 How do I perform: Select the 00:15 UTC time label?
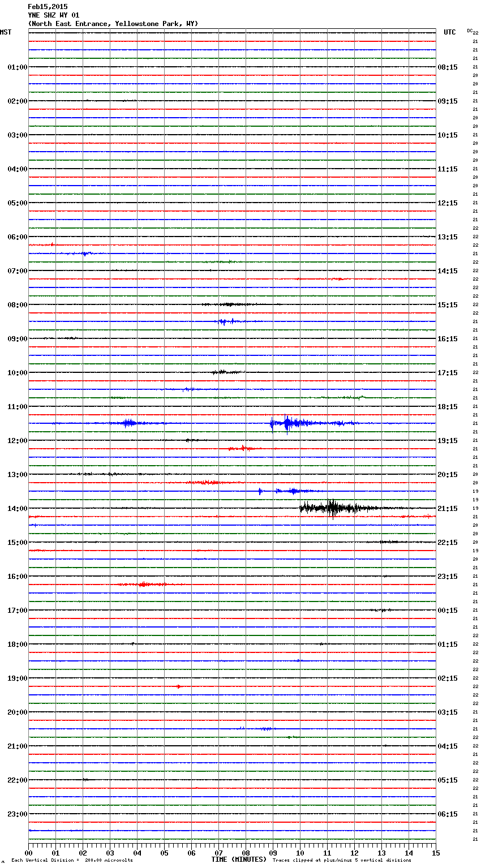[x=448, y=611]
